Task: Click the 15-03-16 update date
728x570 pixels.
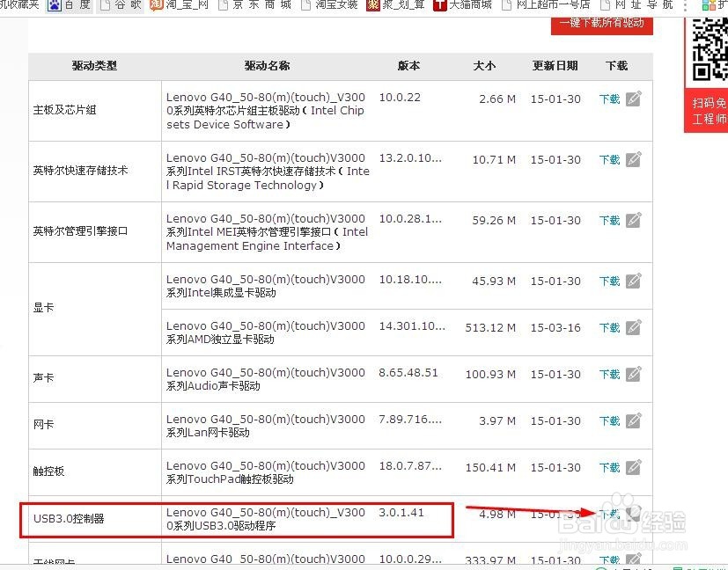Action: coord(555,328)
